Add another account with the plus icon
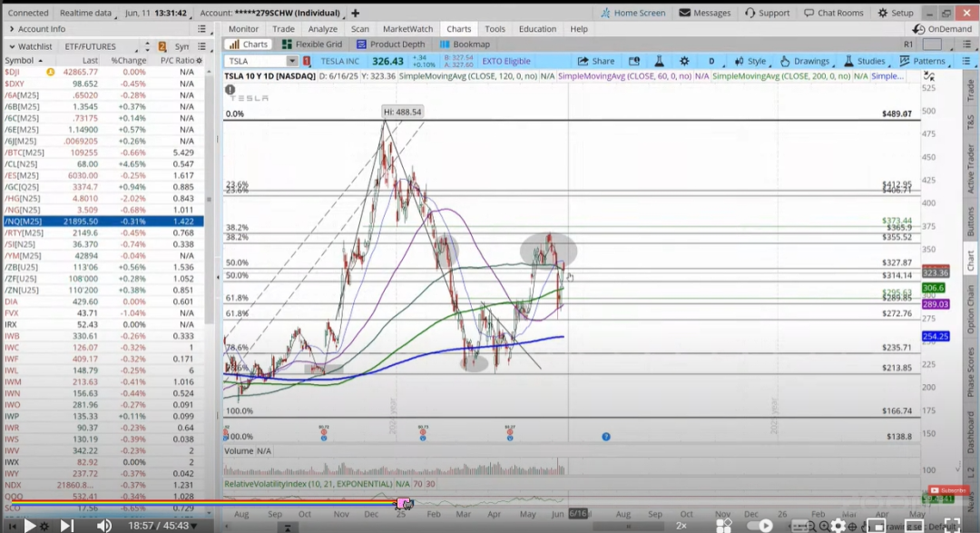 pyautogui.click(x=355, y=13)
